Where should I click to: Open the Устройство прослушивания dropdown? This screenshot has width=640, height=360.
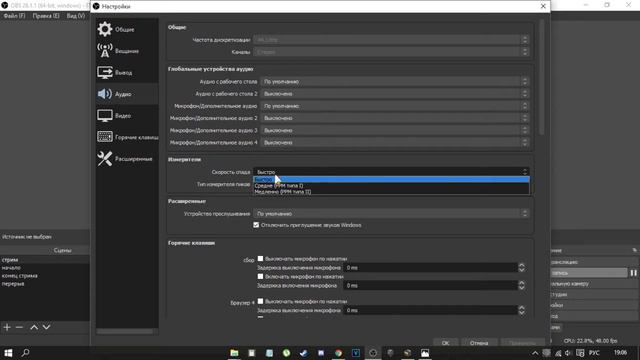tap(391, 213)
